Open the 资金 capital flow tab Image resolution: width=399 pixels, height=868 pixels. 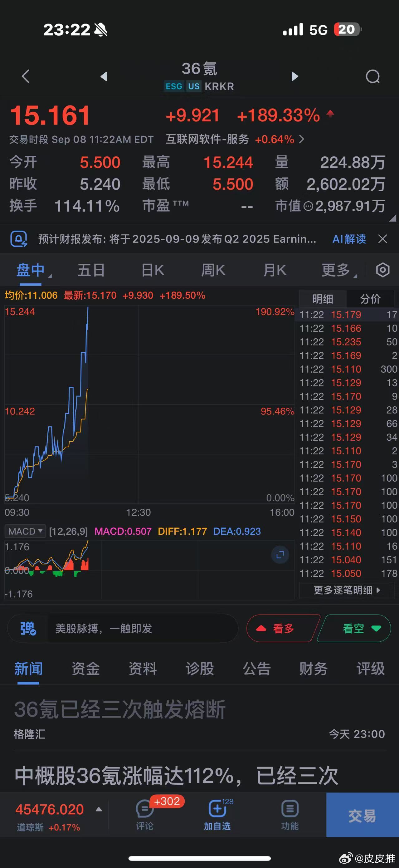coord(85,669)
